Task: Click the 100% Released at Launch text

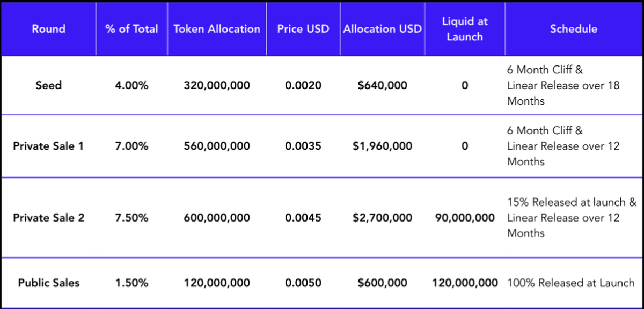Action: pos(570,283)
